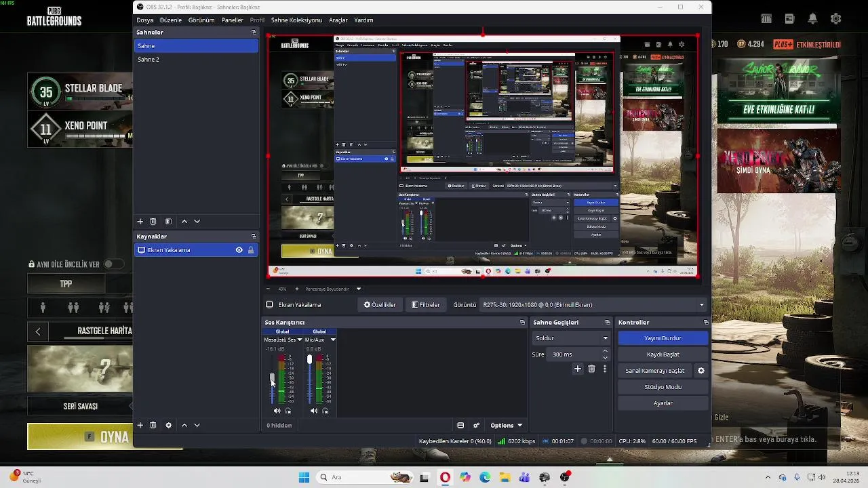
Task: Open Ayarlar settings button
Action: coord(663,403)
